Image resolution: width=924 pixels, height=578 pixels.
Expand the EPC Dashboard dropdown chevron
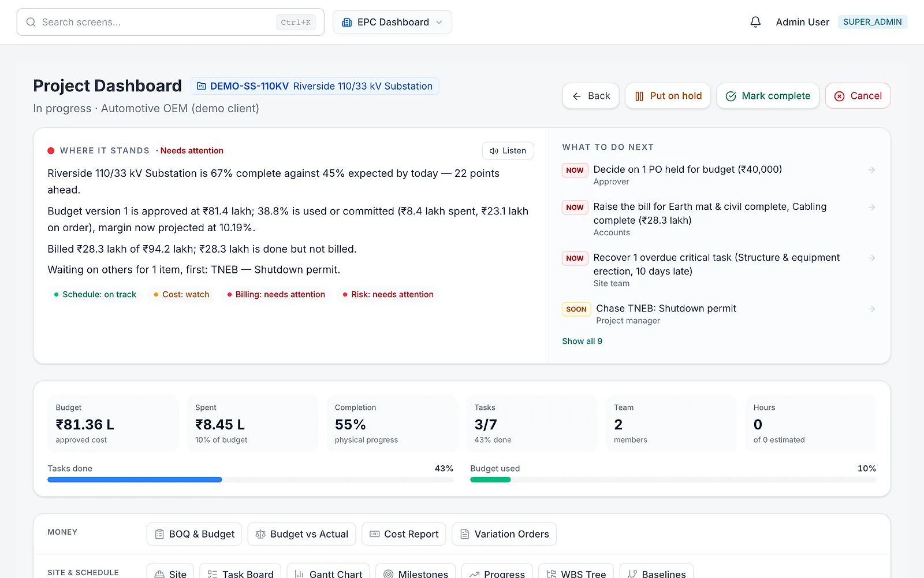(x=439, y=22)
